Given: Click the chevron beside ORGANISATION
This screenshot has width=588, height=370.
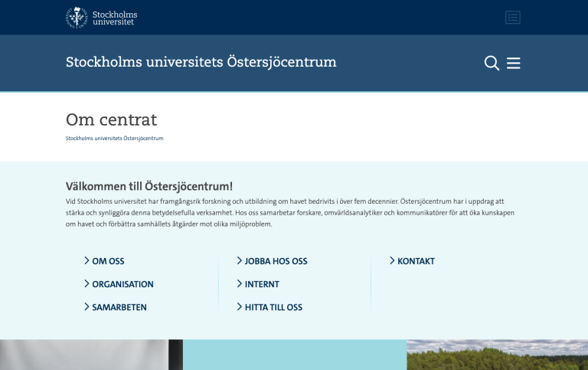Looking at the screenshot, I should tap(87, 283).
